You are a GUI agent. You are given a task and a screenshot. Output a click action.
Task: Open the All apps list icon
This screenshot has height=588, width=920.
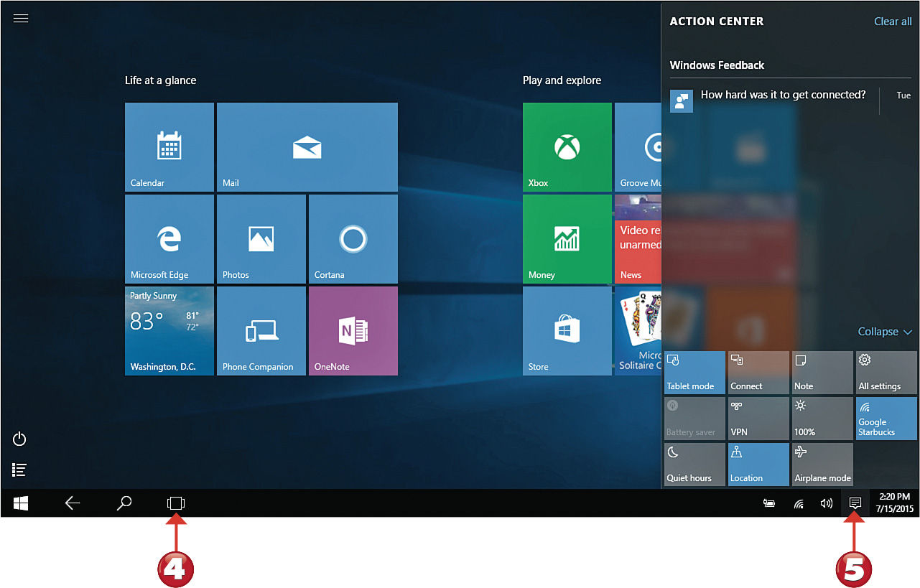pyautogui.click(x=20, y=470)
